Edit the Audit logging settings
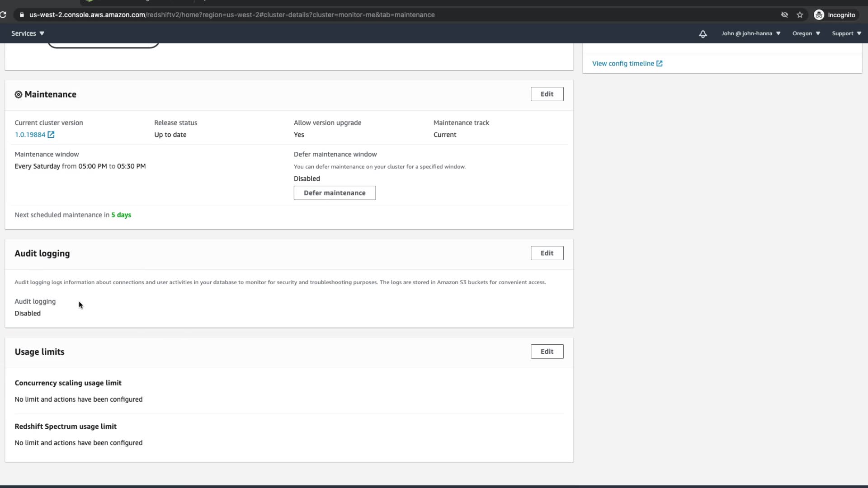This screenshot has height=488, width=868. coord(547,253)
